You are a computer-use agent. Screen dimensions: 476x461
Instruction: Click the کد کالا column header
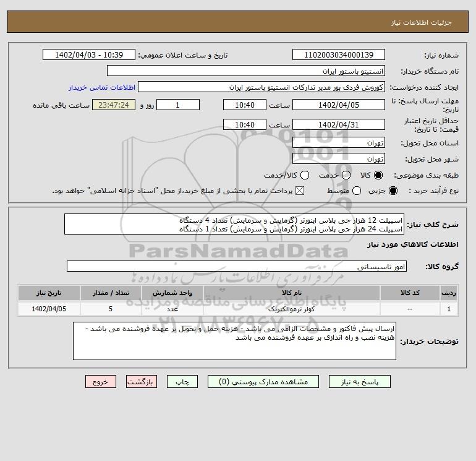(x=410, y=293)
